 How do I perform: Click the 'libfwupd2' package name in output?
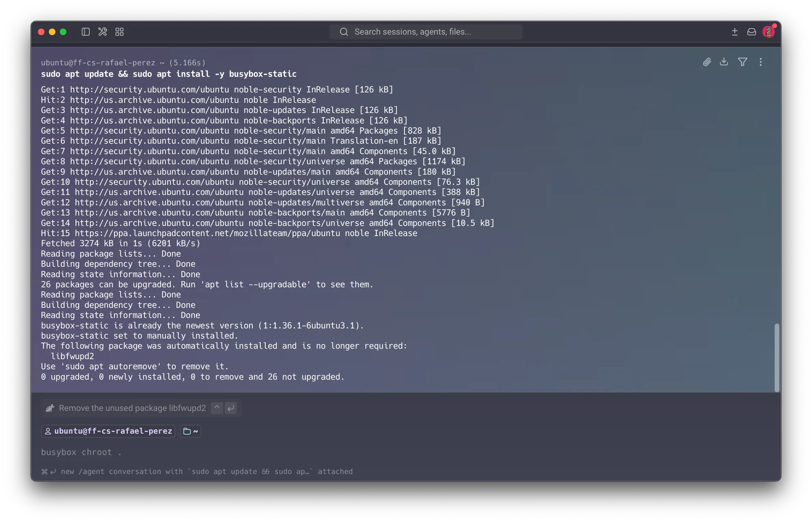(72, 356)
